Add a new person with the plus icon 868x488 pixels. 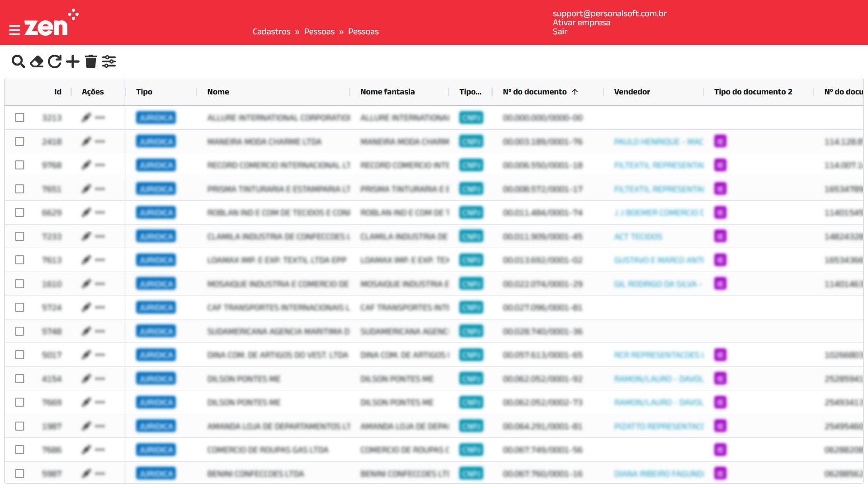coord(73,61)
